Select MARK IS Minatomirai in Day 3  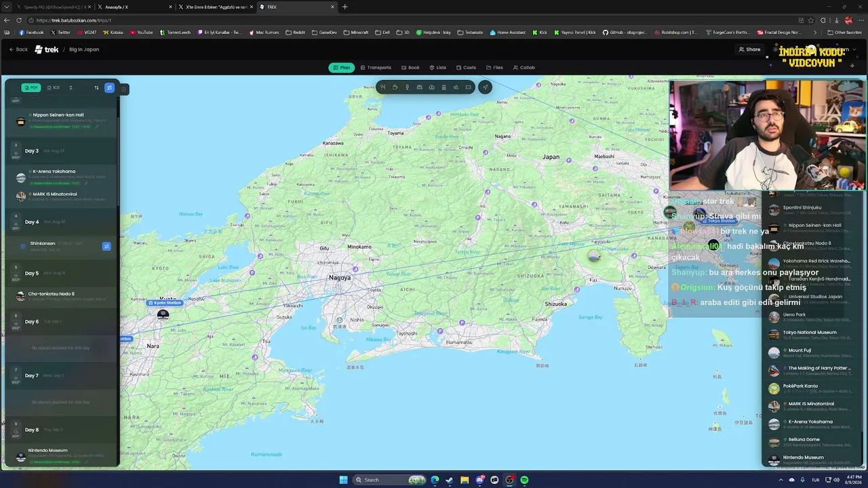click(62, 196)
